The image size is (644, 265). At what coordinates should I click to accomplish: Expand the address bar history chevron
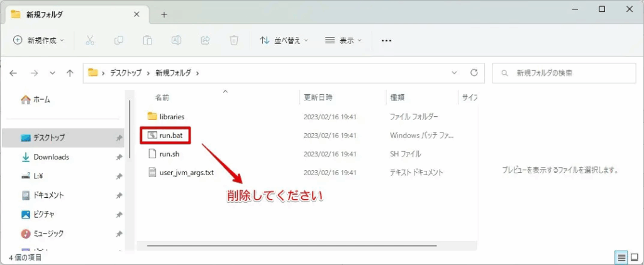tap(455, 73)
